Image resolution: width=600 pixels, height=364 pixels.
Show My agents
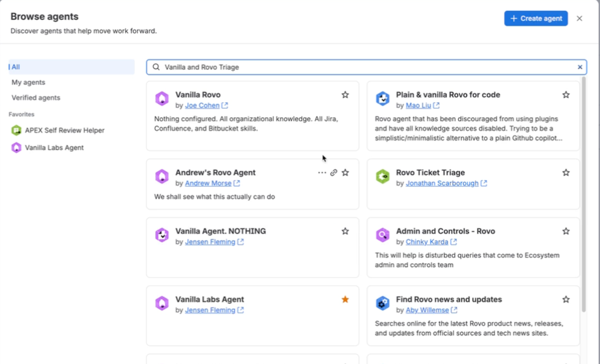28,82
